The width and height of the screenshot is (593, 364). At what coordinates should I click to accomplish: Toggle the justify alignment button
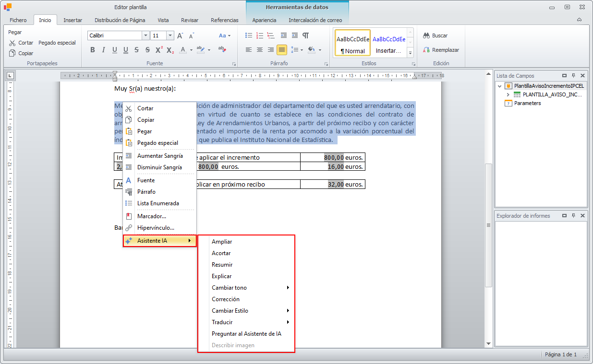pyautogui.click(x=282, y=50)
